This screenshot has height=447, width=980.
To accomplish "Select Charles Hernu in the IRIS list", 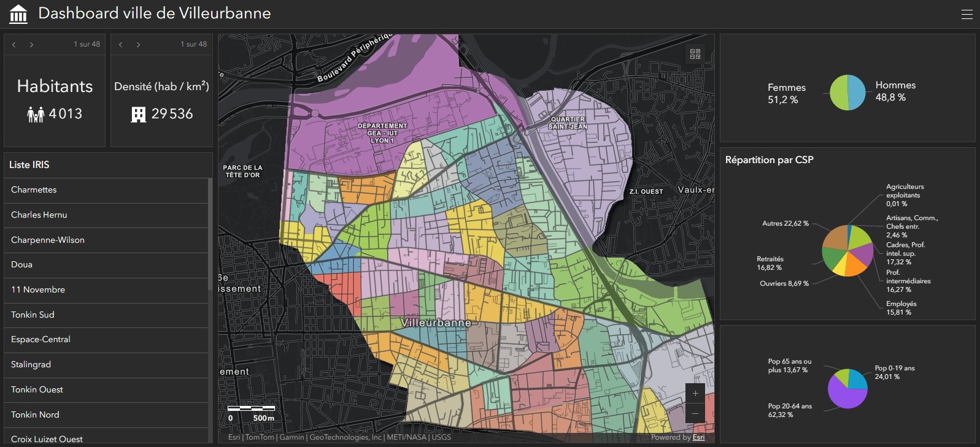I will click(x=106, y=215).
